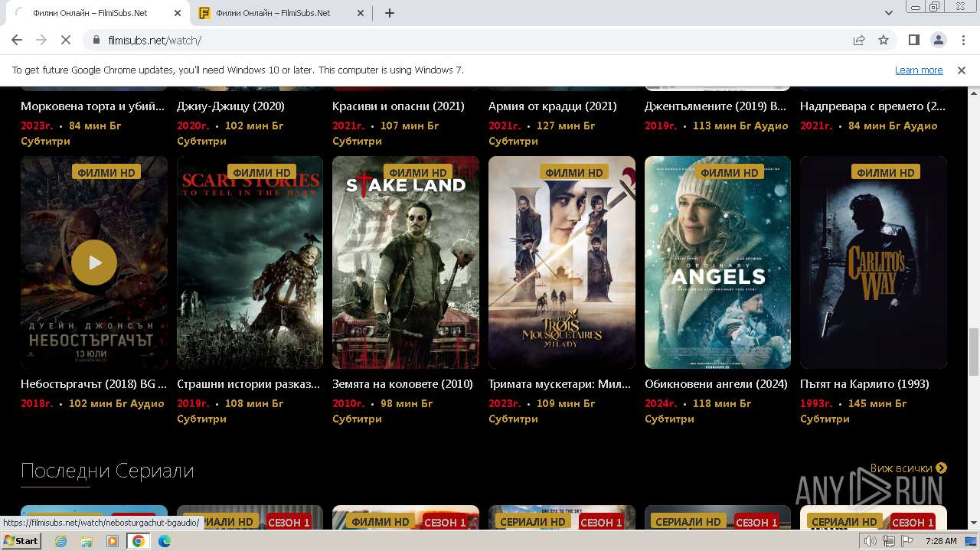Click ФИЛМИ HD badge on Ordinary Angels
Screen dimensions: 980x551
pyautogui.click(x=730, y=172)
